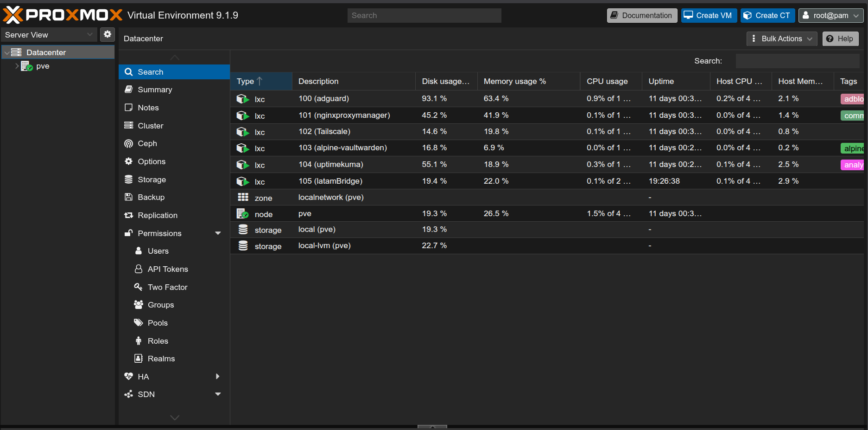The width and height of the screenshot is (868, 430).
Task: Click the green alpine tag on vaultwarden row
Action: pyautogui.click(x=852, y=148)
